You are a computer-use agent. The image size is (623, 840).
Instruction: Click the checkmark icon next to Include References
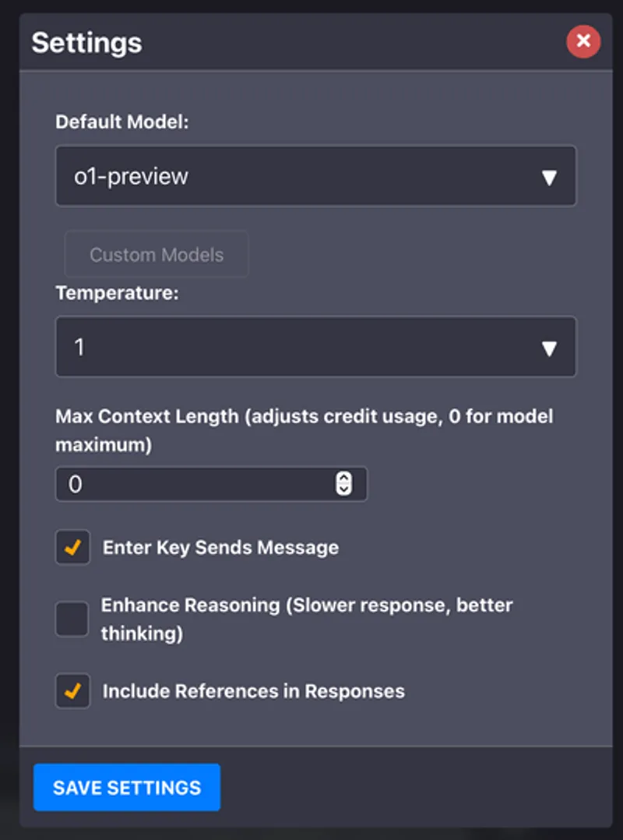(72, 691)
